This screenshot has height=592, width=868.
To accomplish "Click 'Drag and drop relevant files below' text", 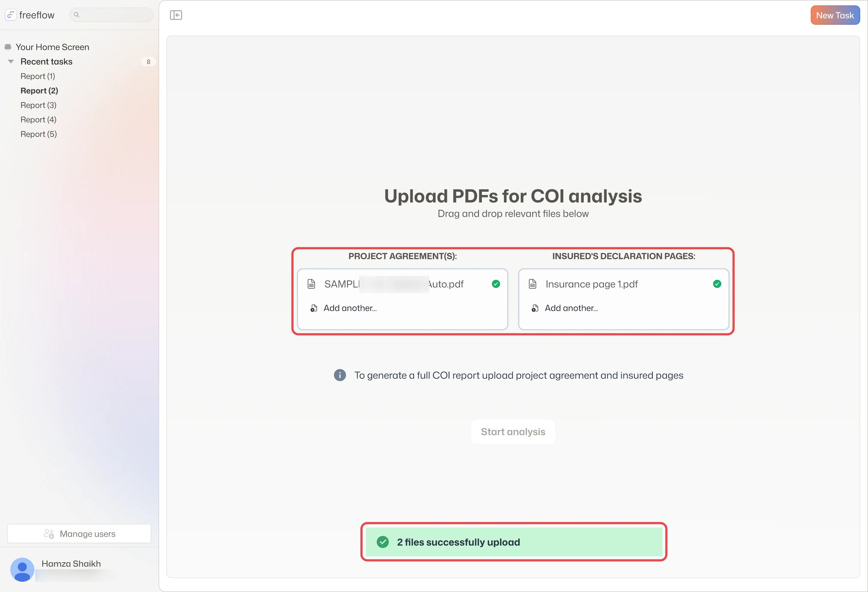I will [513, 214].
